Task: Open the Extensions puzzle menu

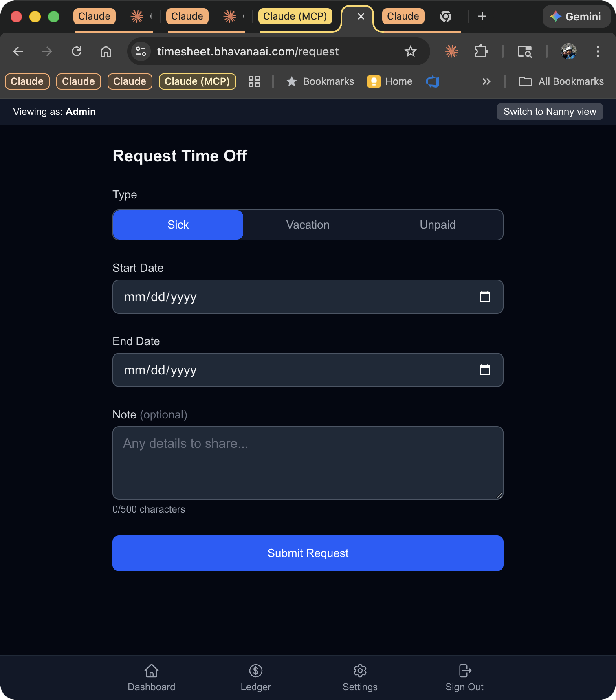Action: pyautogui.click(x=481, y=51)
